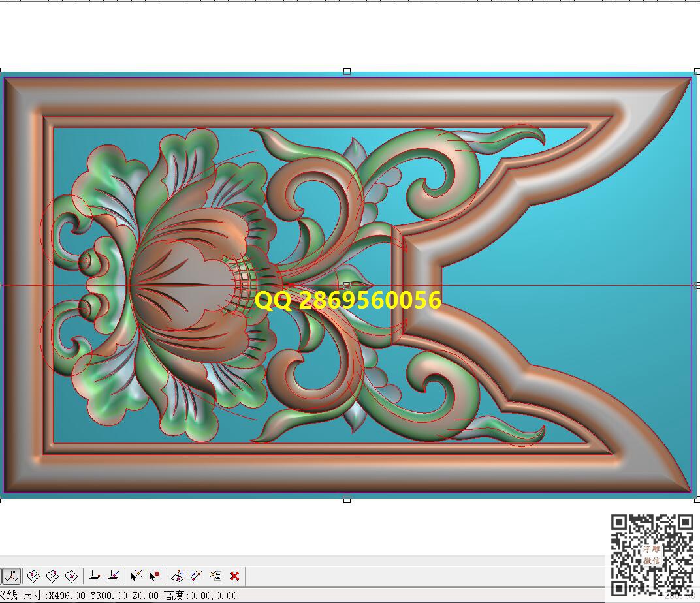Click bottom-center selection handle of the relief
The height and width of the screenshot is (603, 700).
347,500
